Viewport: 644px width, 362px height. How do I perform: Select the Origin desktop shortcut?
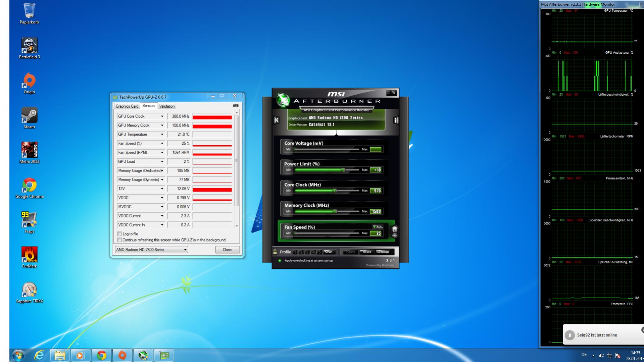(29, 83)
